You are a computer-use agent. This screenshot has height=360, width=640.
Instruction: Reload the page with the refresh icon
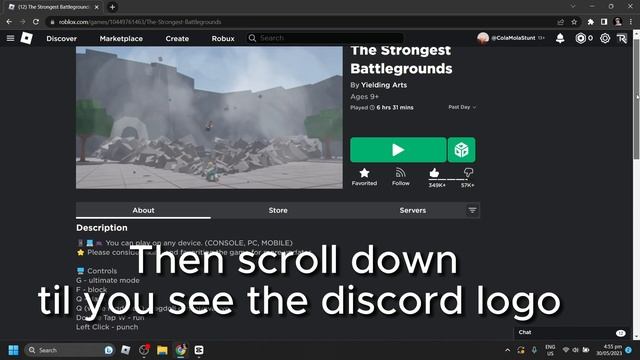pos(36,22)
